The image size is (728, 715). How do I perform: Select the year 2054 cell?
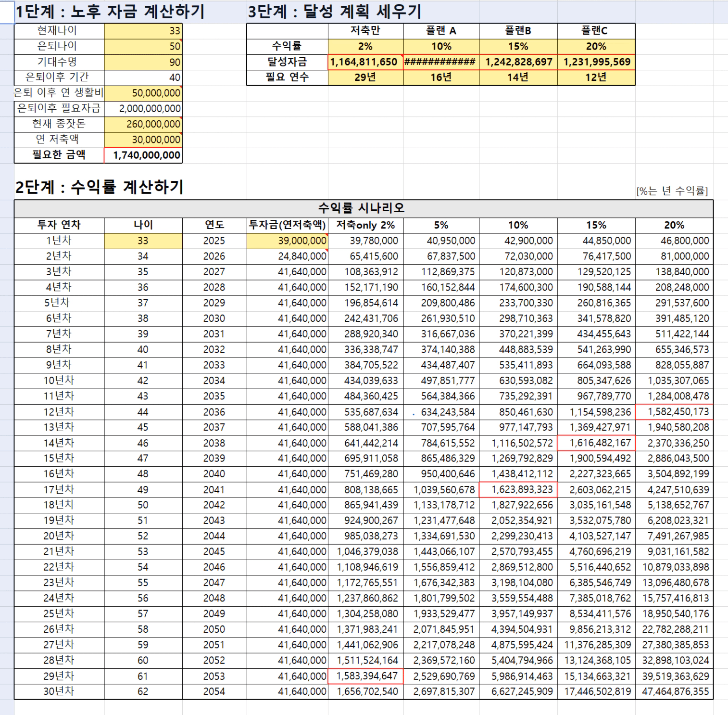click(x=214, y=691)
